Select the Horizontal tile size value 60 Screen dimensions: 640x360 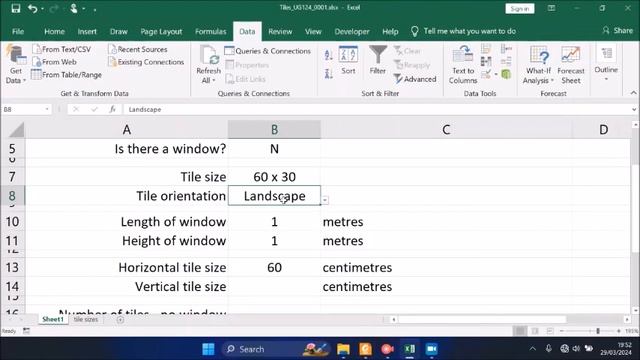pos(274,268)
